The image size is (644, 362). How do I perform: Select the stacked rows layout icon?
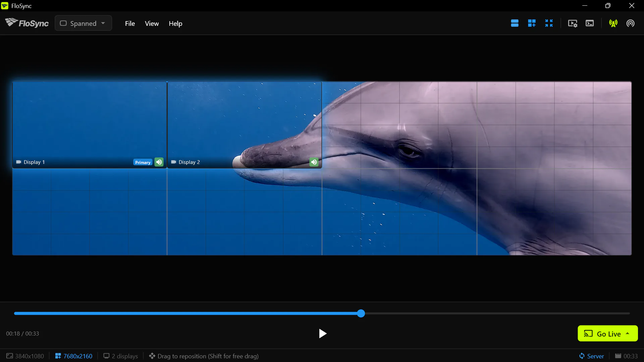(515, 23)
